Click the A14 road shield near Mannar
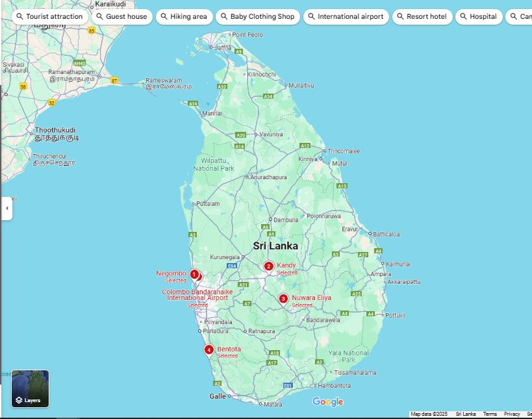Viewport: 532px width, 419px height. coord(193,103)
